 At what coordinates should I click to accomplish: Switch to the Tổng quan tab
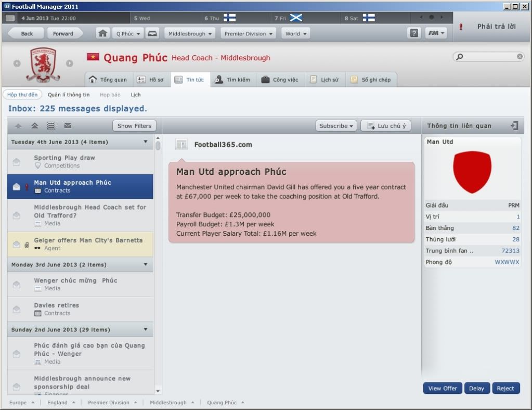tap(109, 80)
